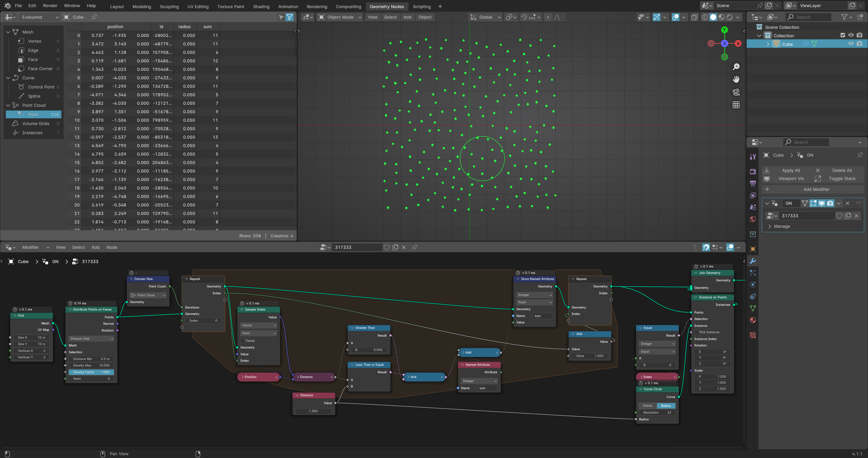Click the Viewport Vis button

[x=787, y=178]
